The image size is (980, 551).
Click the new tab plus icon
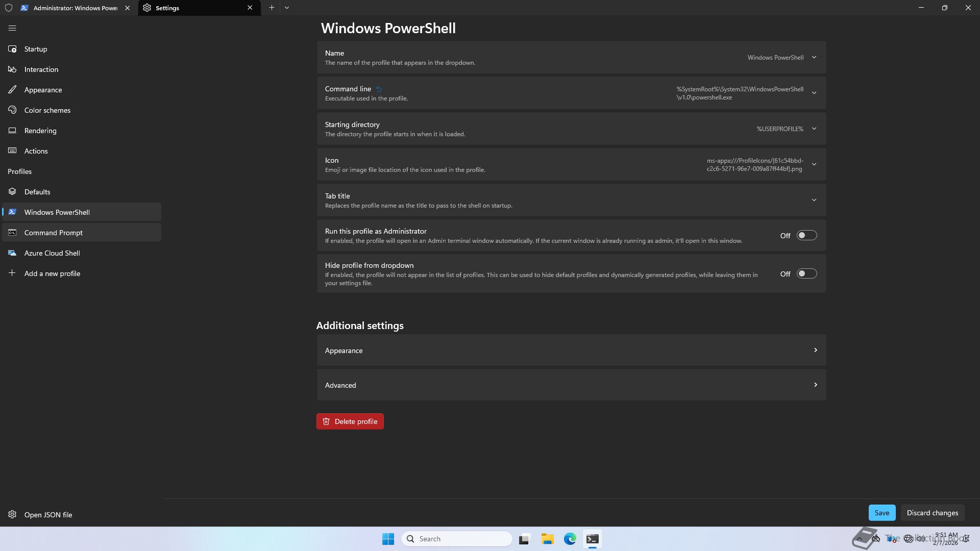(272, 8)
